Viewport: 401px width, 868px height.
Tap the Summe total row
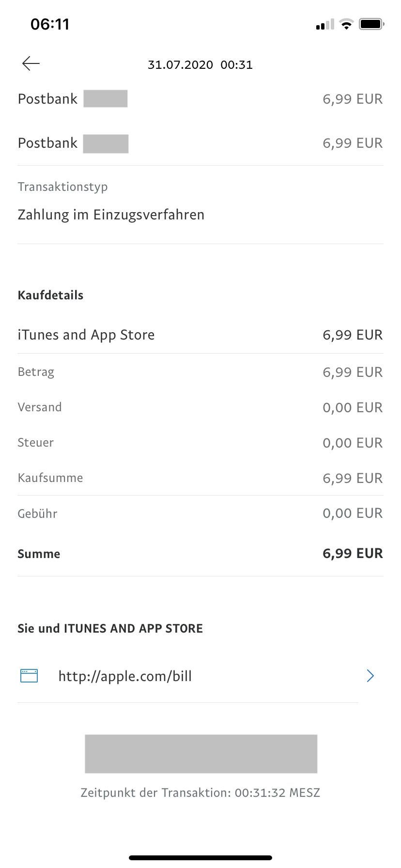pyautogui.click(x=200, y=554)
